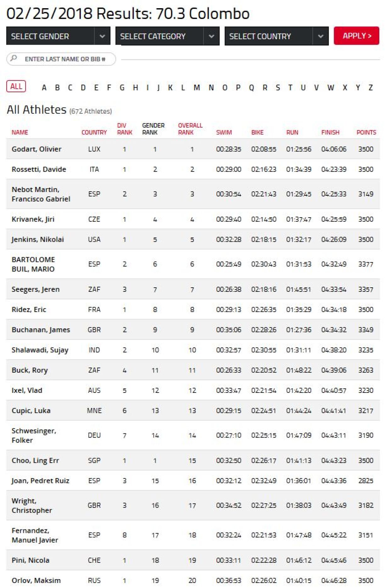Open Choo, Ling Err result row

(x=35, y=461)
